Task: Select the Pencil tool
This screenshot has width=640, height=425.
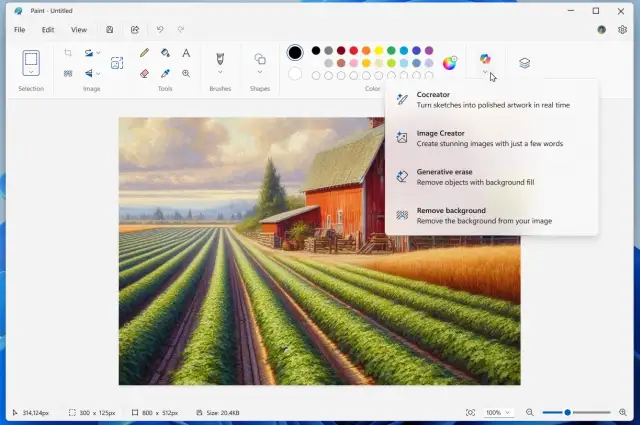Action: 144,53
